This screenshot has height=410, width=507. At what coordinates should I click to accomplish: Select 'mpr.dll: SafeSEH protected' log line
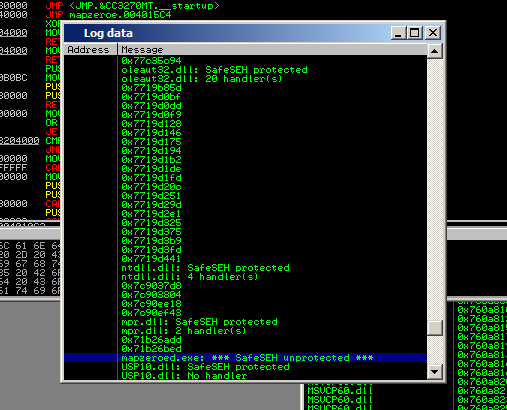199,322
